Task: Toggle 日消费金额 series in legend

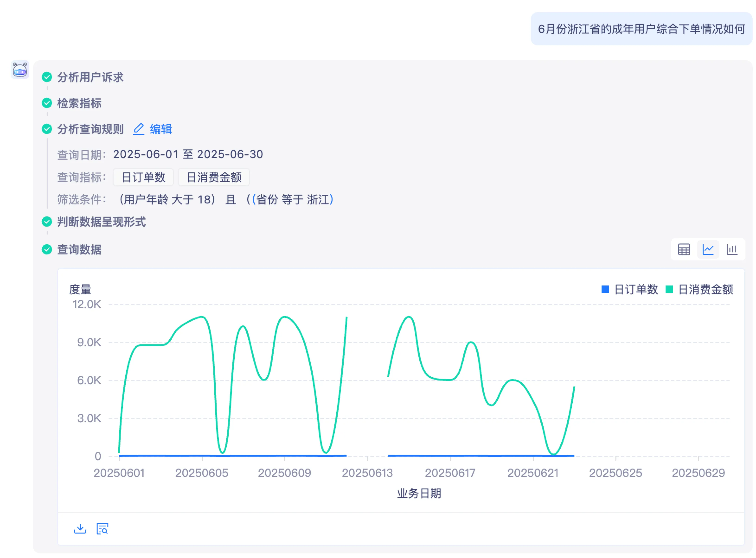Action: tap(705, 289)
